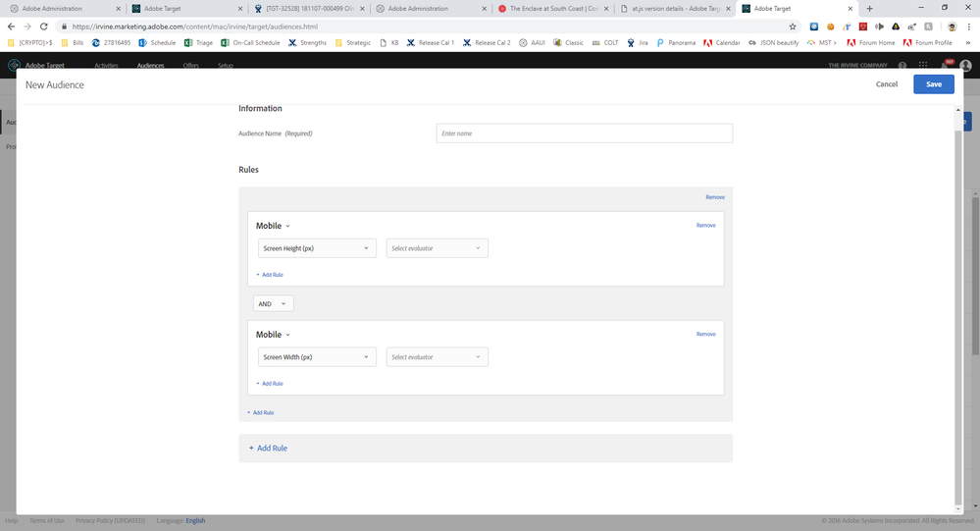Click the browser back arrow

click(x=11, y=27)
